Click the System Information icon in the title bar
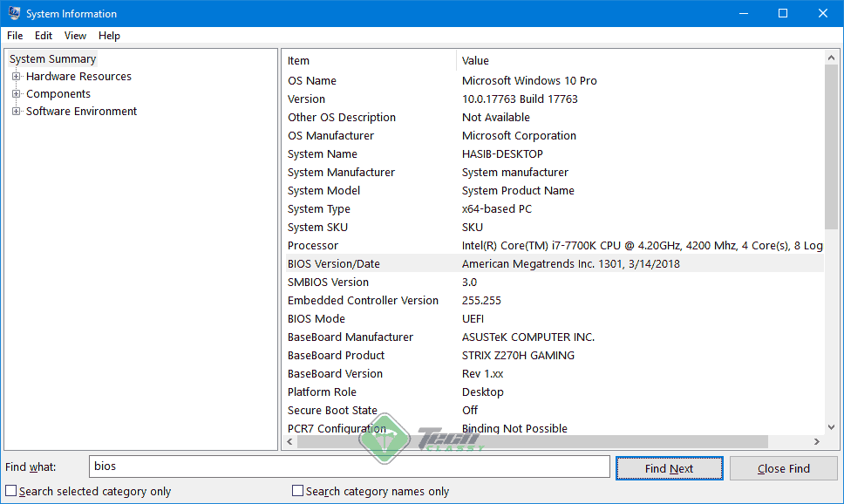Screen dimensions: 844x504 (14, 13)
